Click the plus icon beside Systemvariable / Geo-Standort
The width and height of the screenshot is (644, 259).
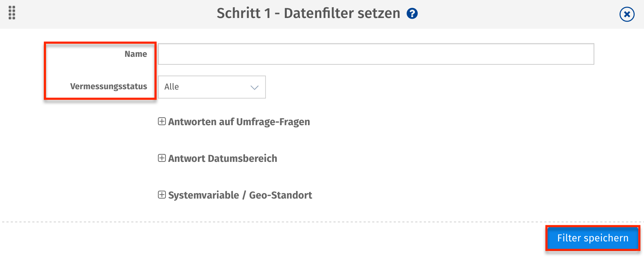pos(162,195)
